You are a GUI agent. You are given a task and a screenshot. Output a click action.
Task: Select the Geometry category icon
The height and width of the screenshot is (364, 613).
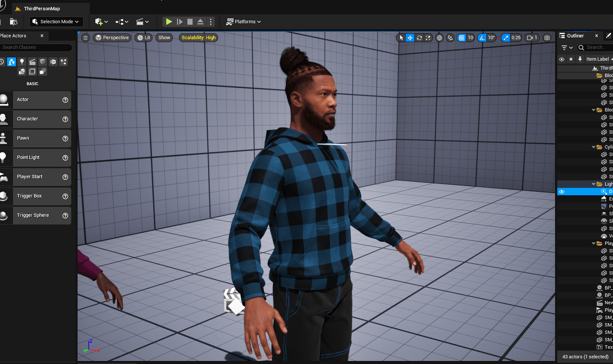(22, 72)
